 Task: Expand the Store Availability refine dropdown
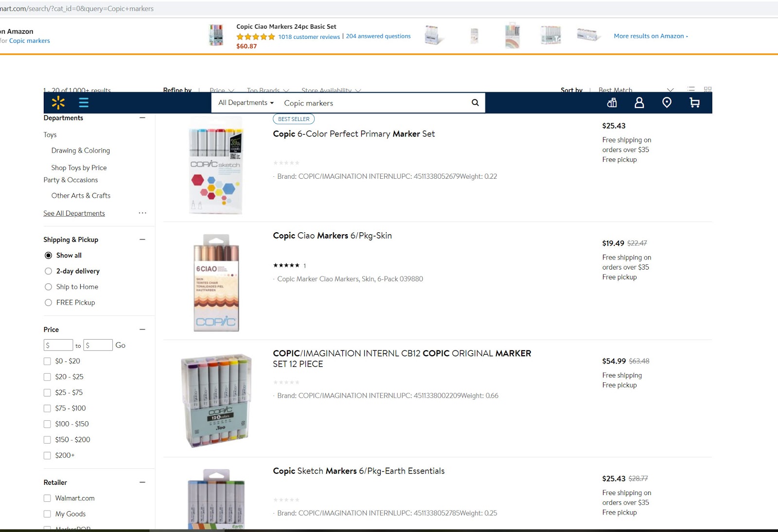(331, 90)
